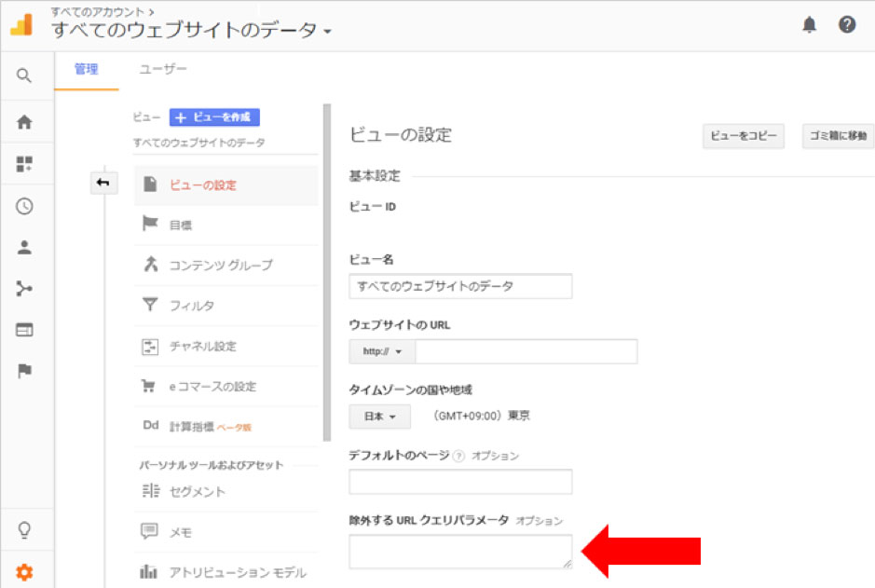
Task: Open the Conversions flag icon in sidebar
Action: (24, 371)
